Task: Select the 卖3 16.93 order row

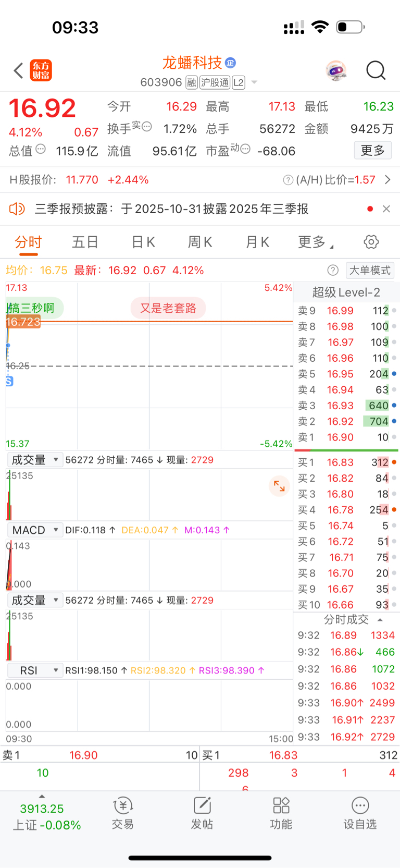Action: (x=347, y=406)
